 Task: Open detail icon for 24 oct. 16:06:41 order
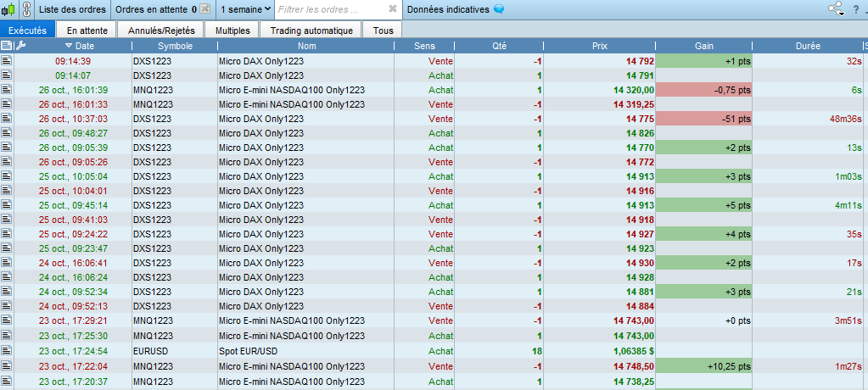7,263
